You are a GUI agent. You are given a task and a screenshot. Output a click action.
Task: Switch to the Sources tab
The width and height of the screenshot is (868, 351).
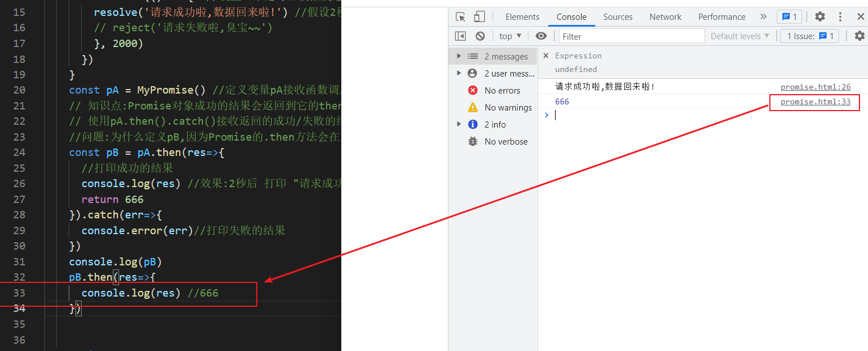(x=617, y=16)
